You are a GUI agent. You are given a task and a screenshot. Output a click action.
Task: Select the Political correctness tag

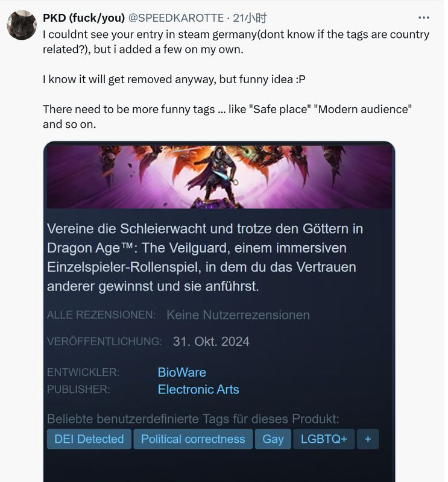tap(193, 439)
